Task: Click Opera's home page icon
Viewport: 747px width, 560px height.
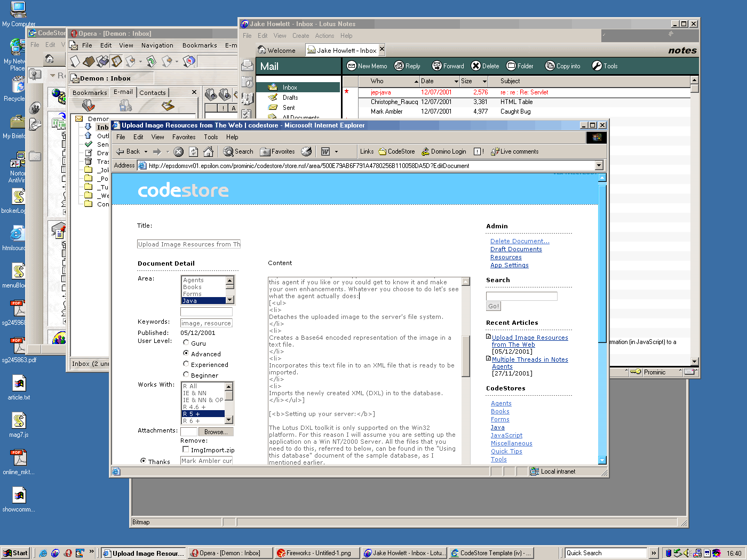Action: [x=189, y=61]
